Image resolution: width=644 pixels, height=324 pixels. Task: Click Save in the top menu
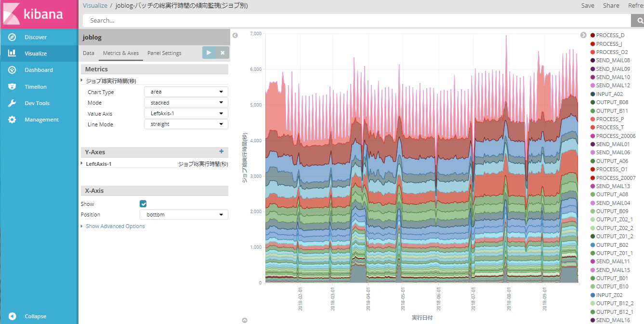pyautogui.click(x=588, y=6)
